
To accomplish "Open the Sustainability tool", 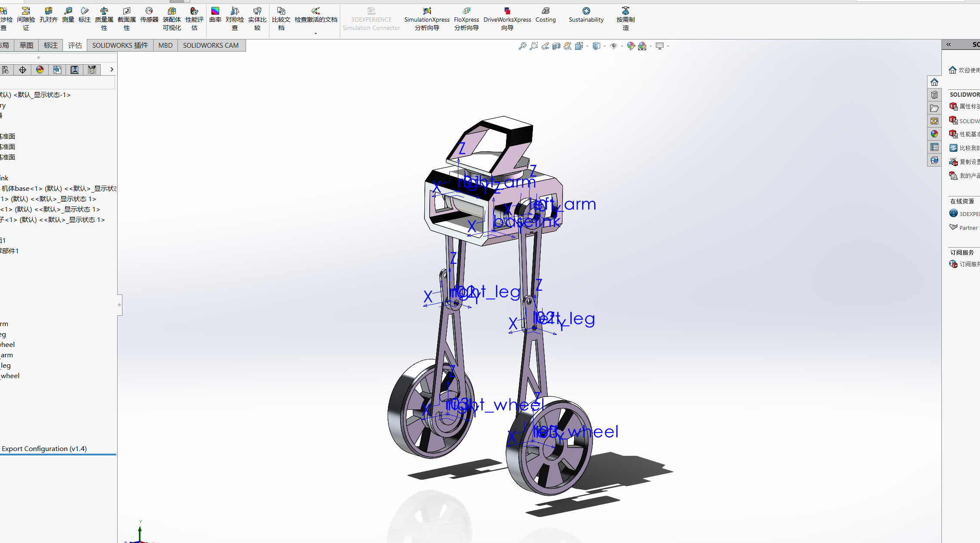I will pyautogui.click(x=586, y=15).
